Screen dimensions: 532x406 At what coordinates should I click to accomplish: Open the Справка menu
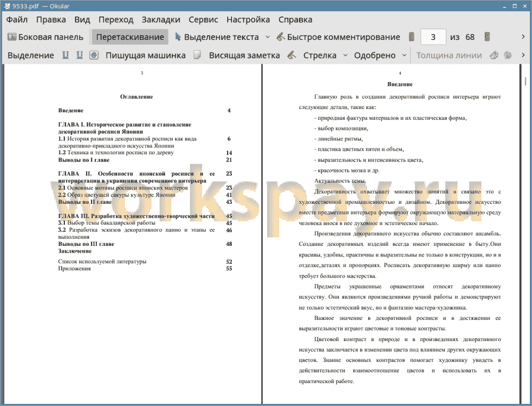click(295, 20)
